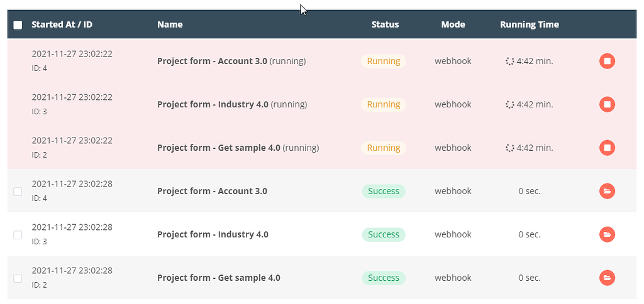The image size is (644, 304).
Task: Stop the running Get sample 4.0 execution
Action: 607,148
